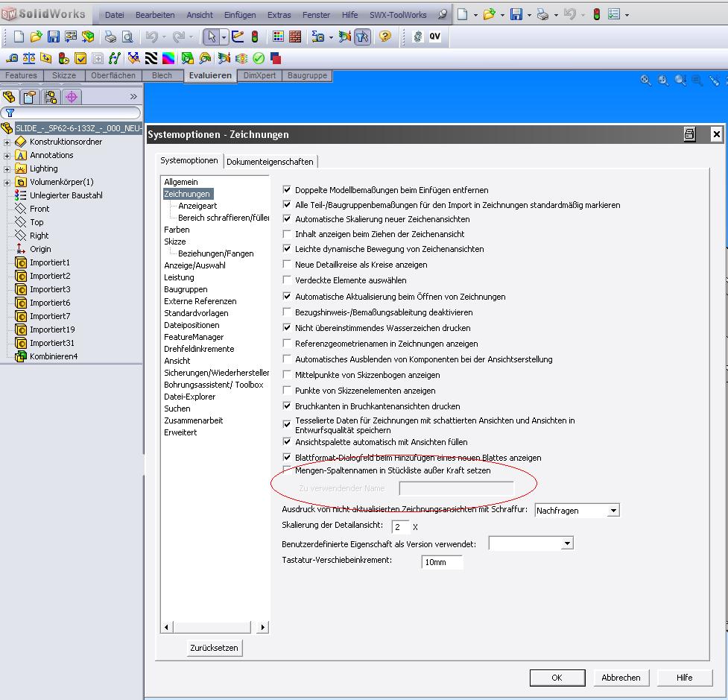This screenshot has width=728, height=700.
Task: Expand the Konstruktionsordner tree node
Action: [7, 142]
